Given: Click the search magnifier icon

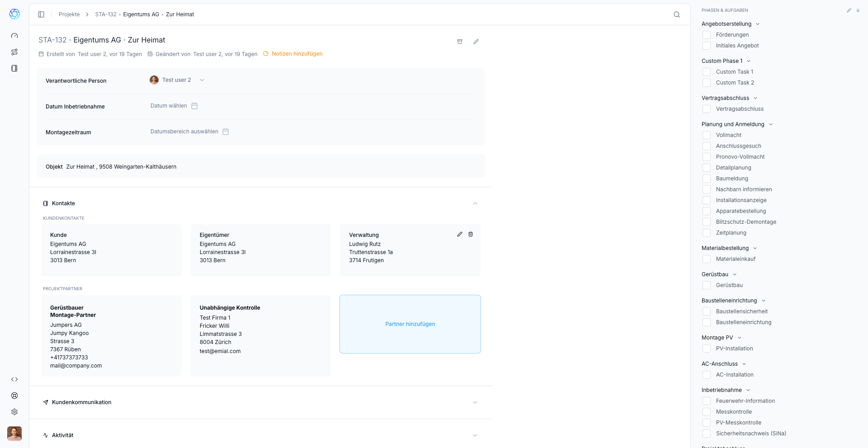Looking at the screenshot, I should tap(676, 14).
